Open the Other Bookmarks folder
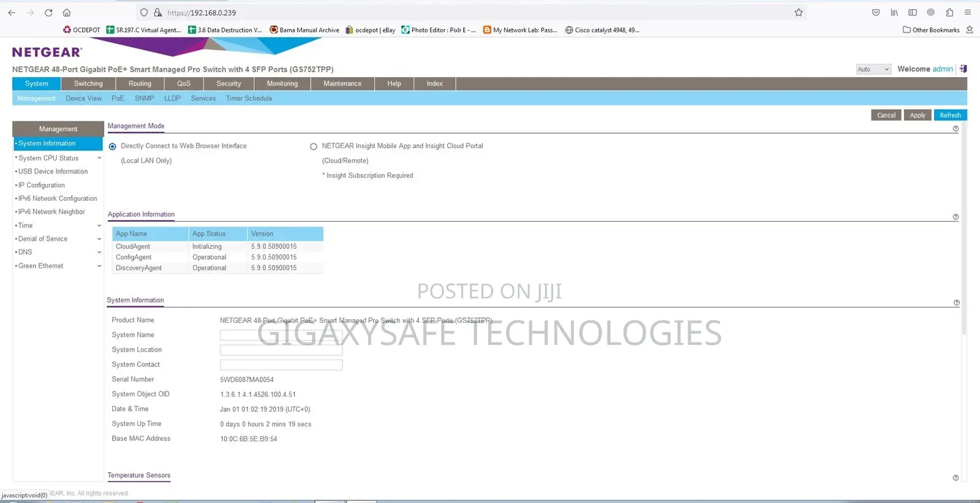980x503 pixels. coord(931,29)
